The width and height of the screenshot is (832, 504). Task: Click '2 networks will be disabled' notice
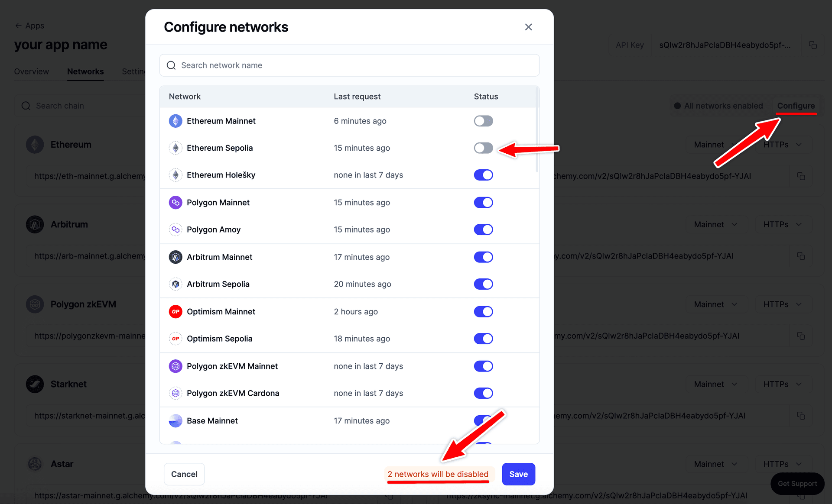(438, 474)
